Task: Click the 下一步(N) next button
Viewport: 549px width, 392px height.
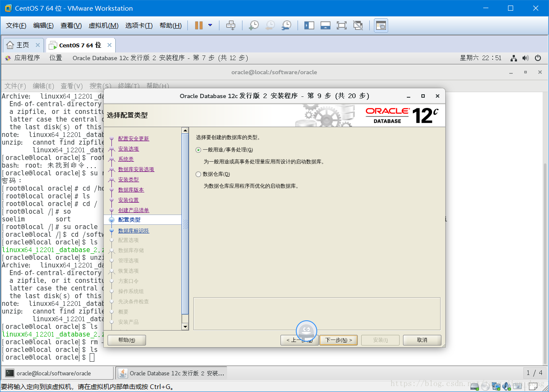Action: pyautogui.click(x=339, y=340)
